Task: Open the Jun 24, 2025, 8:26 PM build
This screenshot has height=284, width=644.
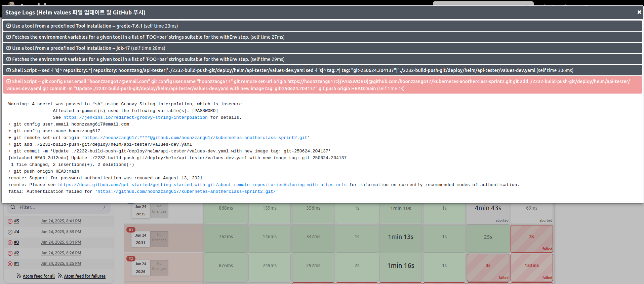Action: (x=61, y=253)
